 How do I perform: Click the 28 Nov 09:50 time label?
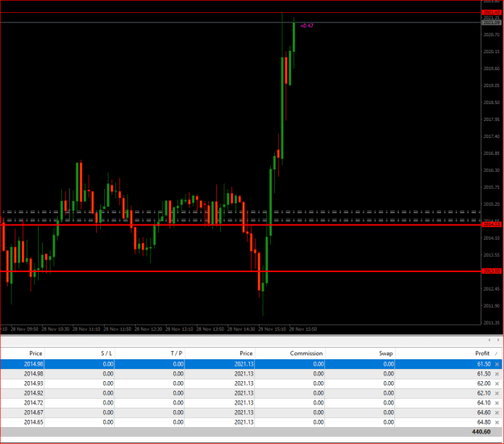[x=24, y=329]
